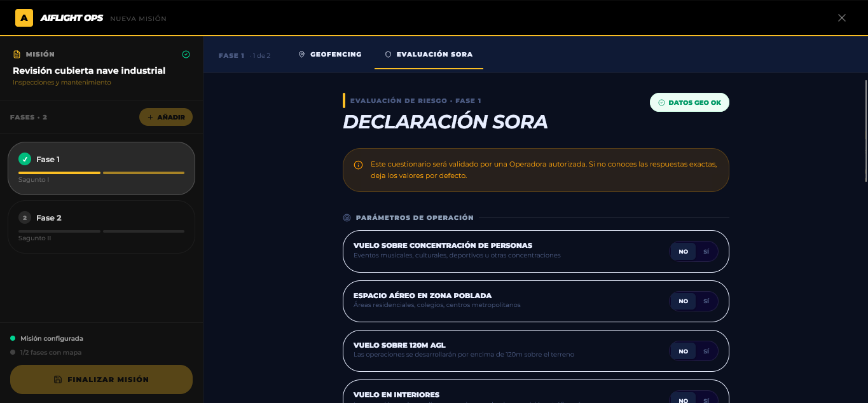This screenshot has width=868, height=403.
Task: Click the Sagunto II label
Action: (34, 238)
